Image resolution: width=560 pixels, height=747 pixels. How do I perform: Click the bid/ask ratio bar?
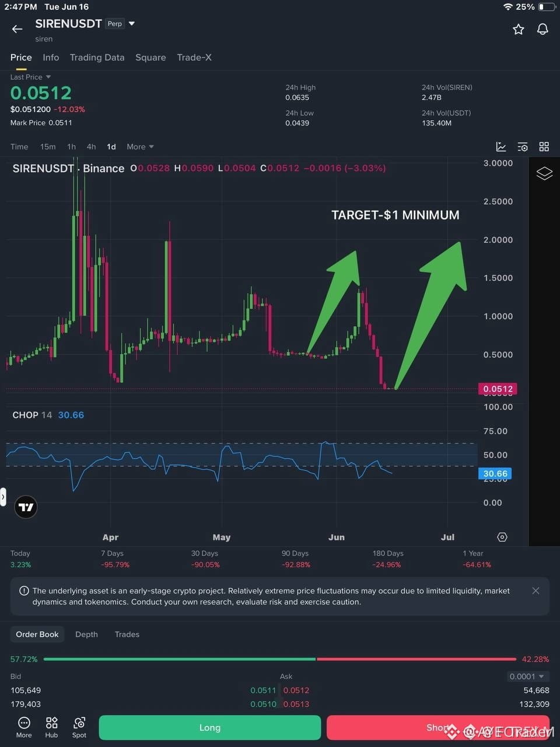[x=280, y=659]
